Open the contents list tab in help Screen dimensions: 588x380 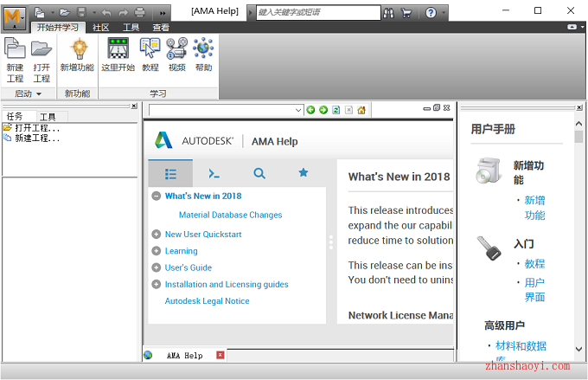[170, 173]
